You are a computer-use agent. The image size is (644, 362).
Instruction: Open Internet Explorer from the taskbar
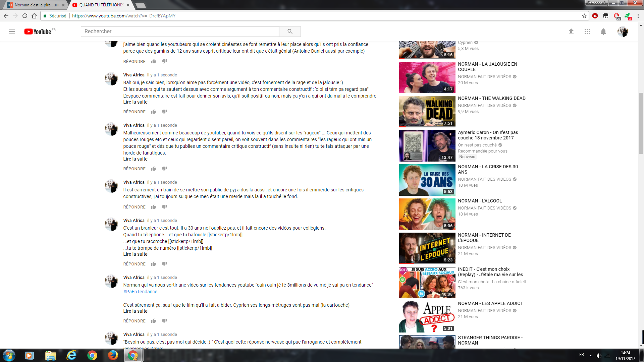click(x=71, y=355)
